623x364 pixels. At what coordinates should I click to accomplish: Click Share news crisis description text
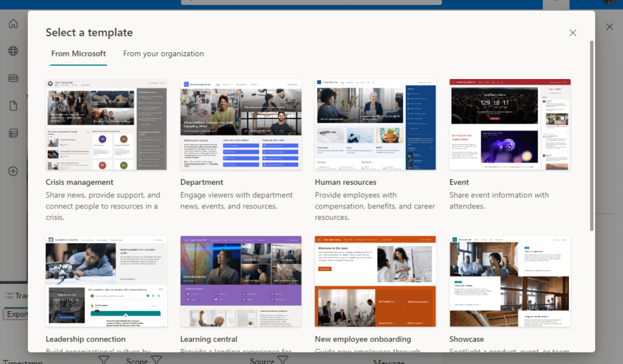point(103,206)
